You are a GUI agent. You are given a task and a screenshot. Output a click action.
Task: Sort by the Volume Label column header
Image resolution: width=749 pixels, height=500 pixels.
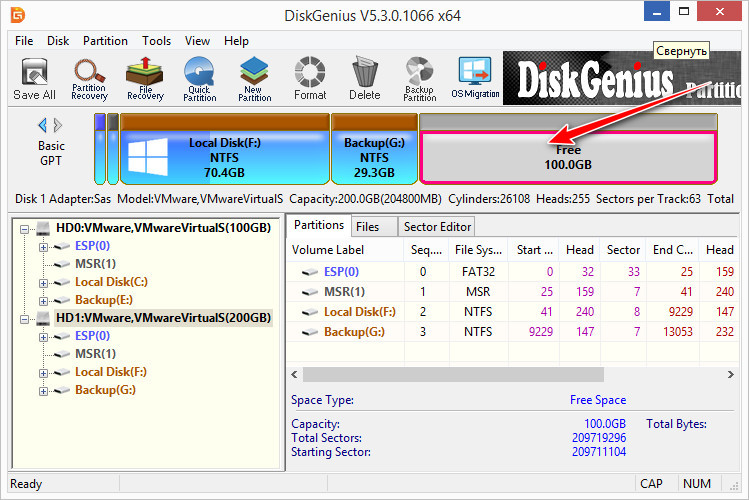(345, 250)
